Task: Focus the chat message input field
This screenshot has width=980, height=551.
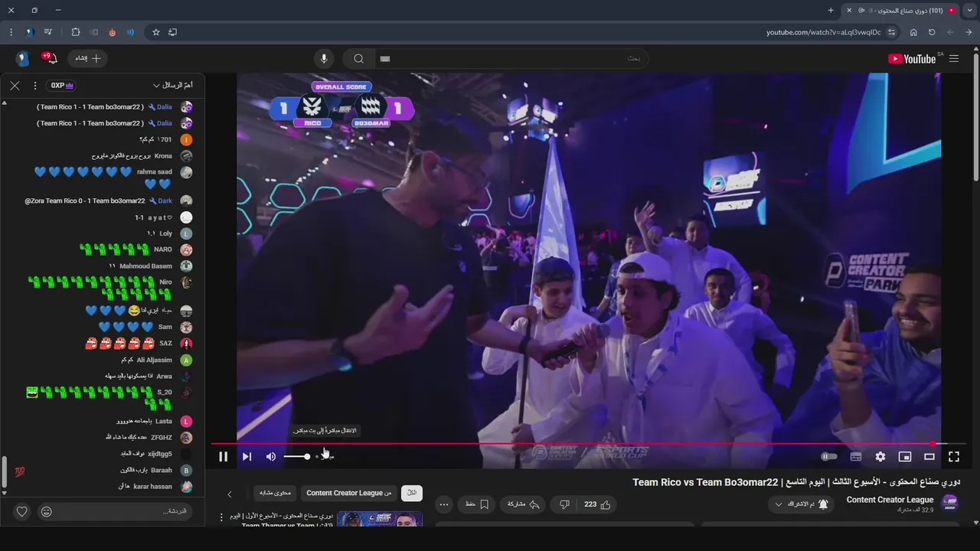Action: pyautogui.click(x=122, y=511)
